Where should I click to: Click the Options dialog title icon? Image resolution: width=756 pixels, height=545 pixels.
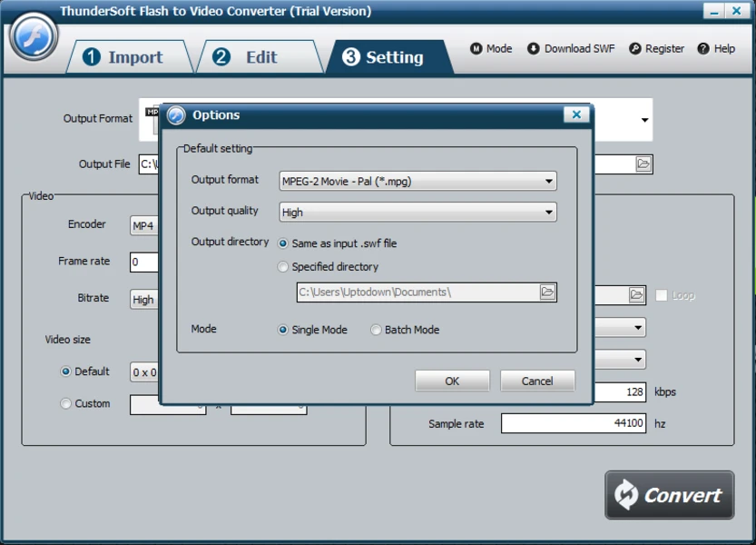click(176, 115)
